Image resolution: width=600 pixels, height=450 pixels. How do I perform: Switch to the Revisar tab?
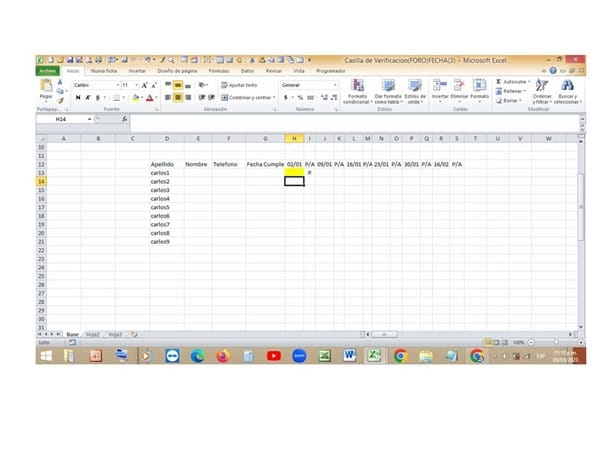coord(274,71)
